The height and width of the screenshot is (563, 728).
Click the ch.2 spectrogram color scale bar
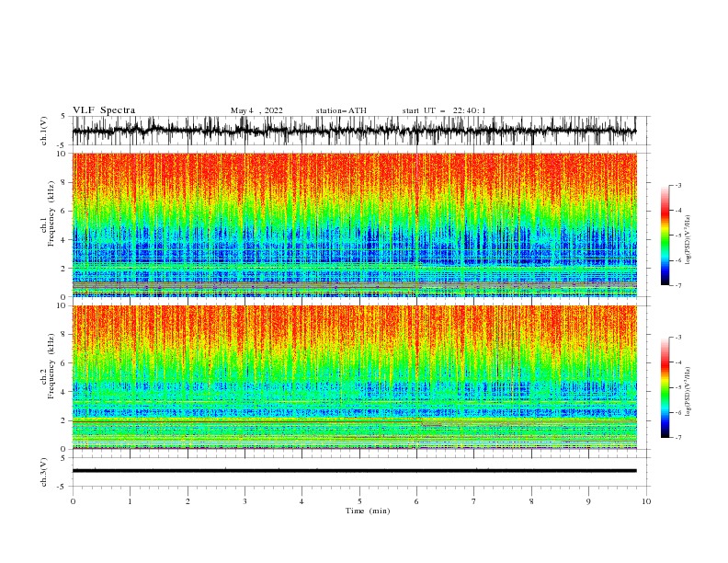tap(665, 387)
